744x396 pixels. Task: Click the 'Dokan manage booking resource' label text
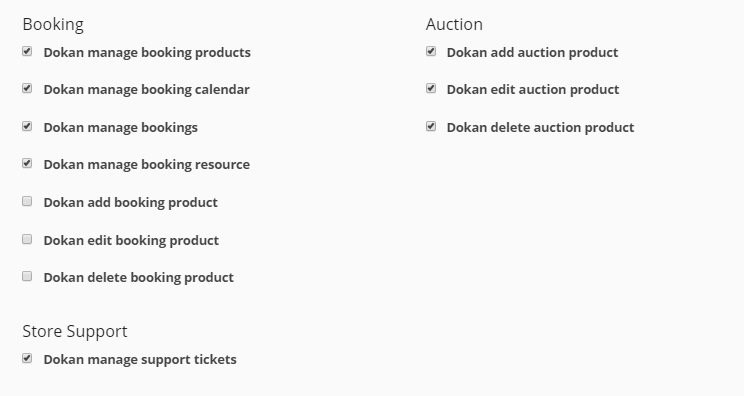pyautogui.click(x=147, y=164)
